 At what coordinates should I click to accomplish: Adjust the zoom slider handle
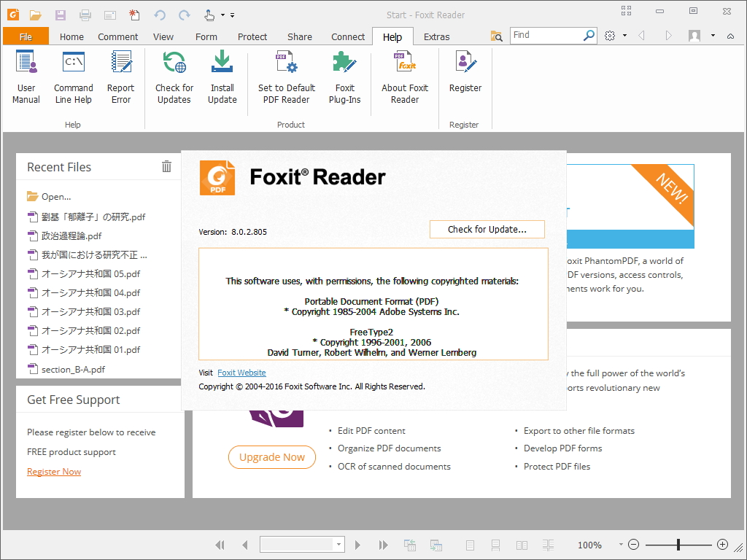(x=678, y=545)
